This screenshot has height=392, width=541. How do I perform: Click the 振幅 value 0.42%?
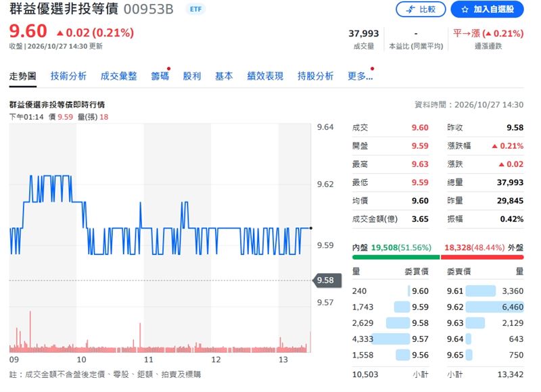point(512,219)
